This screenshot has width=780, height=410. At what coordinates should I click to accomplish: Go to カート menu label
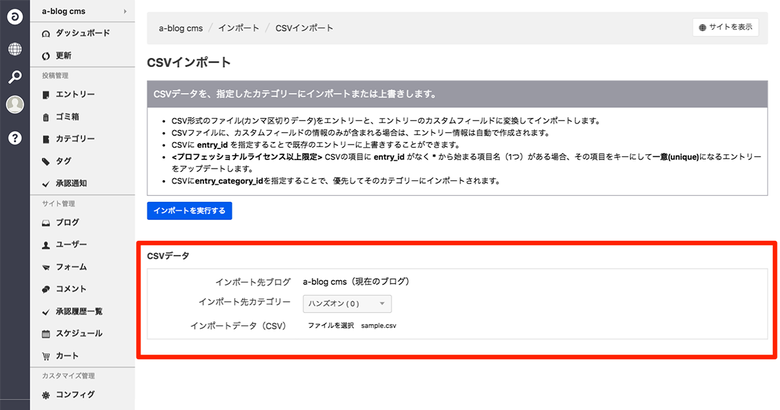tap(67, 356)
